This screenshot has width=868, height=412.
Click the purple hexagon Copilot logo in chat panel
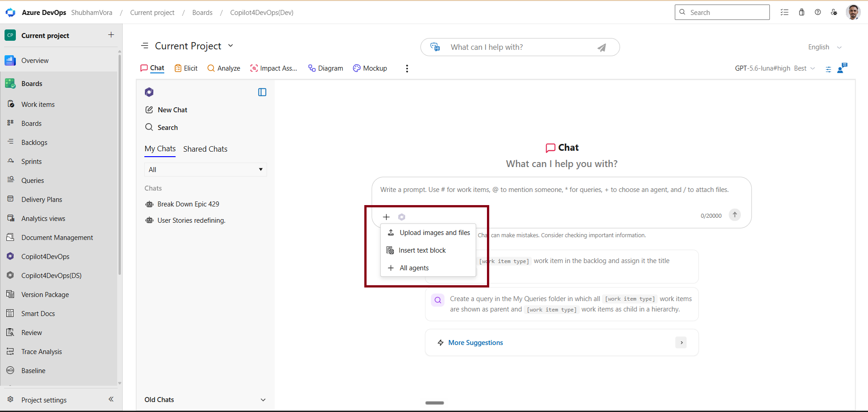[x=149, y=92]
